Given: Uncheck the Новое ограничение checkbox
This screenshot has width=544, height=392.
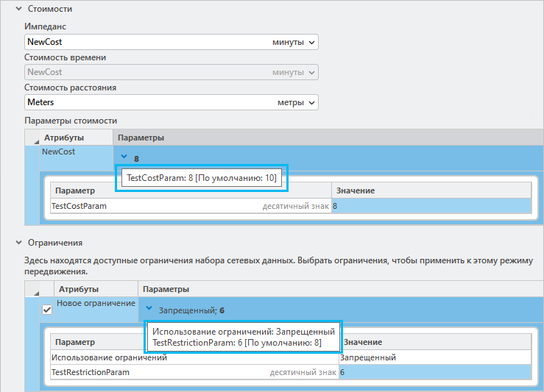Looking at the screenshot, I should coord(47,310).
